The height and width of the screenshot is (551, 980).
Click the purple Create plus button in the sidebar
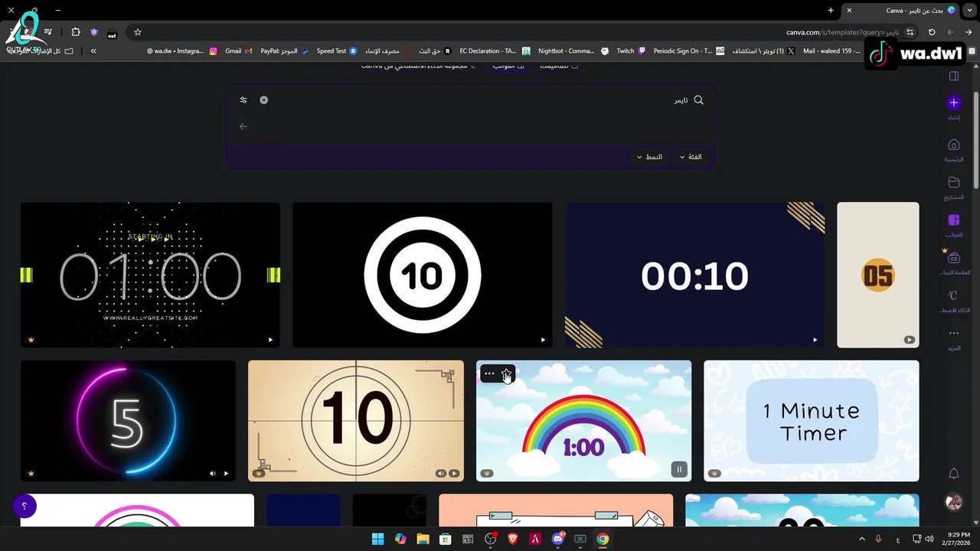click(x=953, y=103)
